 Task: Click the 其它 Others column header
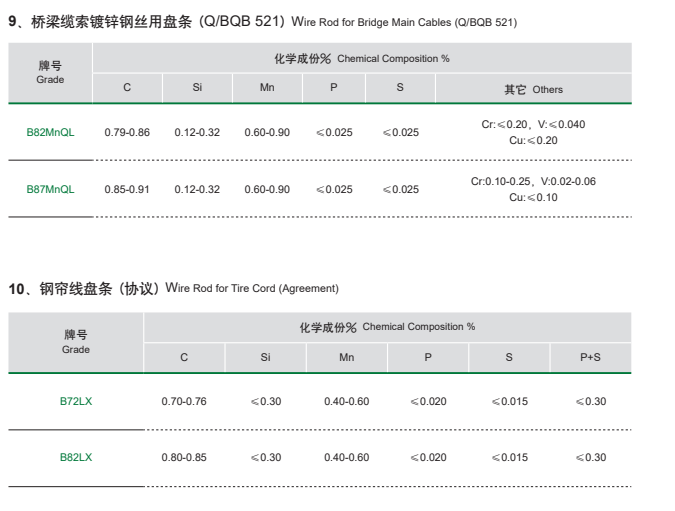click(x=533, y=89)
